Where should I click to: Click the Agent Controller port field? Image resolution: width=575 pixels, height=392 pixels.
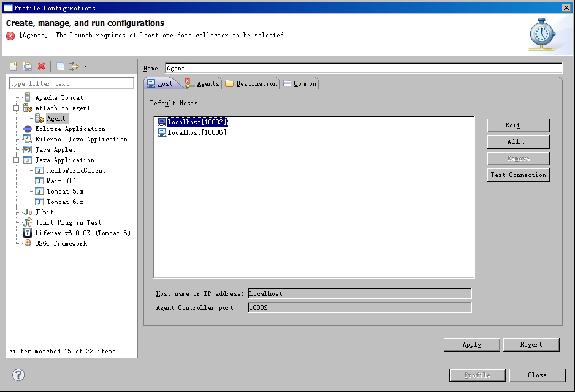tap(360, 307)
